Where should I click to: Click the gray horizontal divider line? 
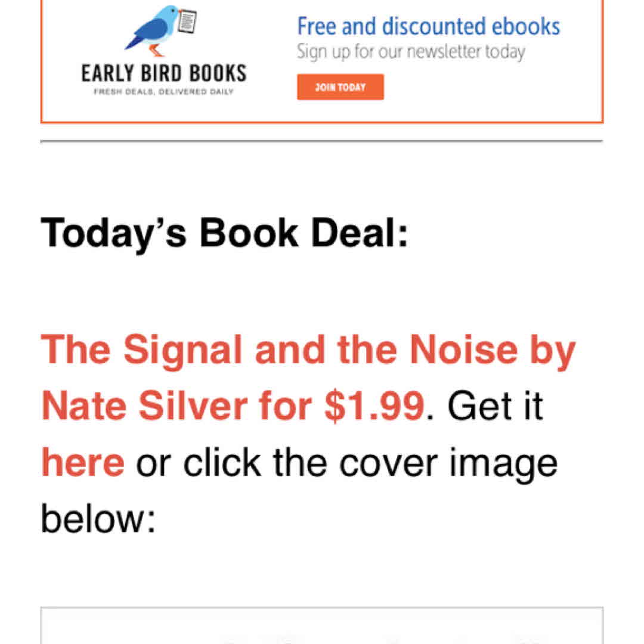coord(322,141)
